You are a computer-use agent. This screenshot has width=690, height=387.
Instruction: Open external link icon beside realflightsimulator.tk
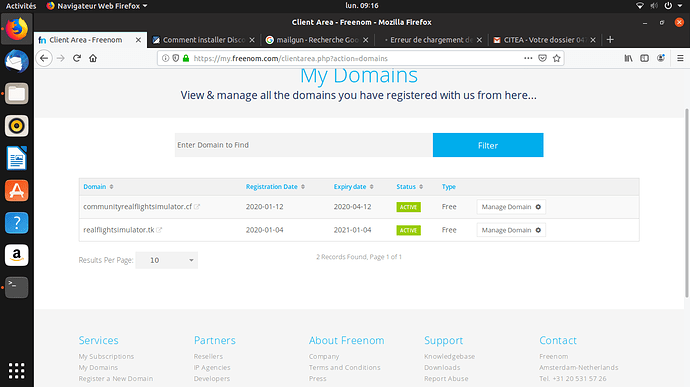[x=159, y=230]
